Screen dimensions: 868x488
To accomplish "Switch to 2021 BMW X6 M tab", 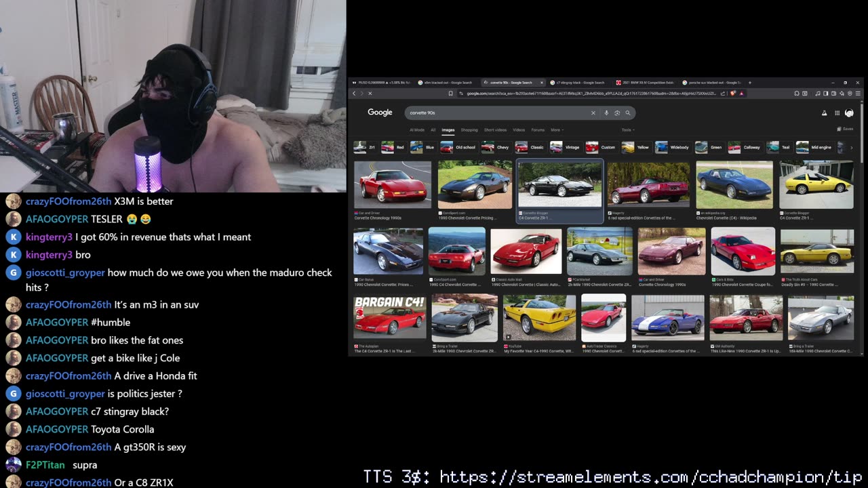I will pos(644,83).
